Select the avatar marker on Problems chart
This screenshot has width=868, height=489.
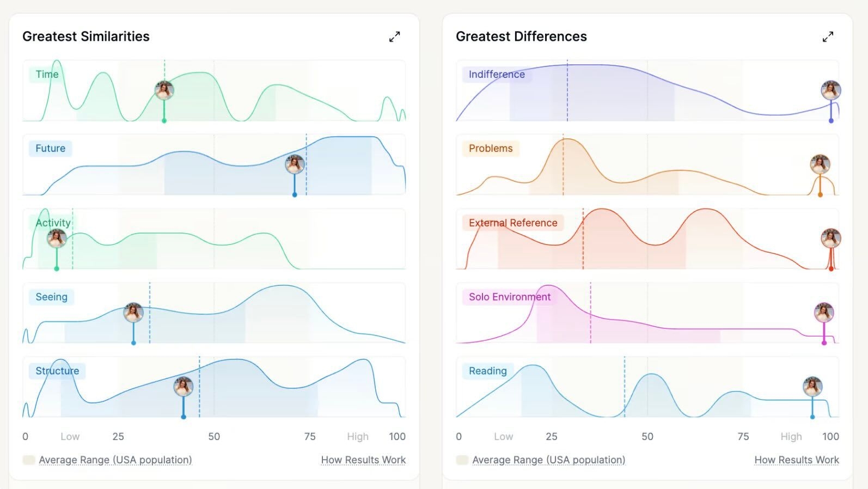click(x=820, y=164)
